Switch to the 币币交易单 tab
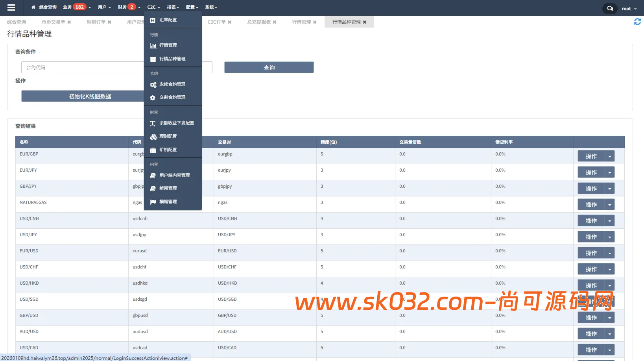 click(x=54, y=22)
